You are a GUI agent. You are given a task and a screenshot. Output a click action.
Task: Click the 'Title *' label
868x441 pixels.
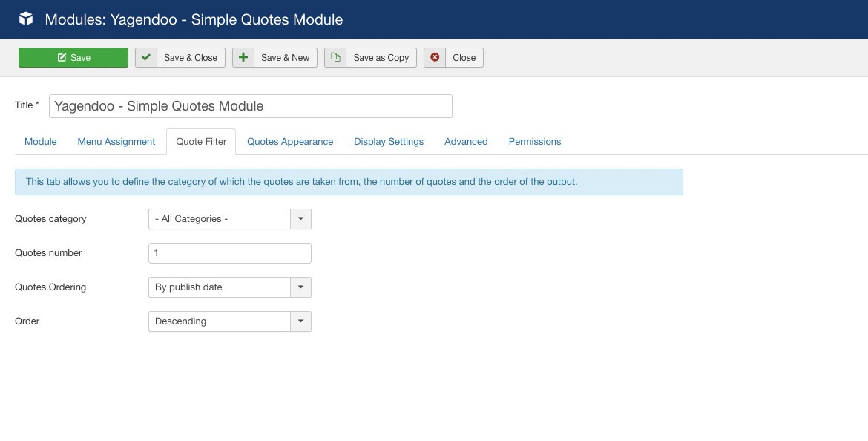click(27, 105)
